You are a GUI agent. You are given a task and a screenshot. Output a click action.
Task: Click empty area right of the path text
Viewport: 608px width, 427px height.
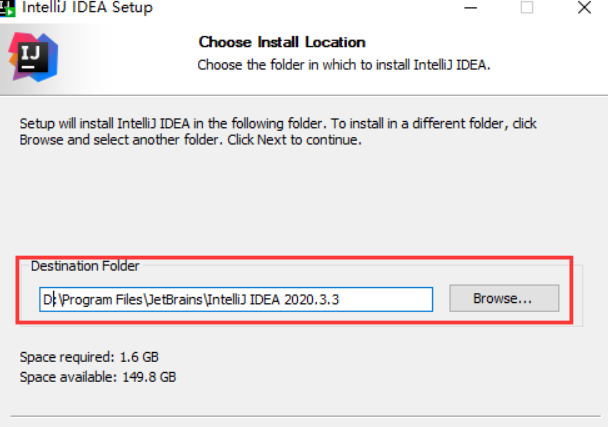(x=386, y=300)
